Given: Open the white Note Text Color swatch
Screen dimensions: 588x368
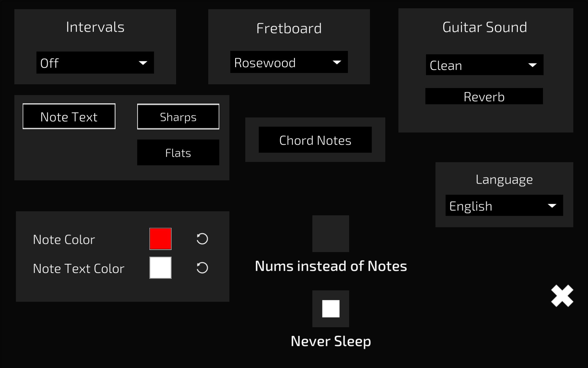Looking at the screenshot, I should [160, 268].
